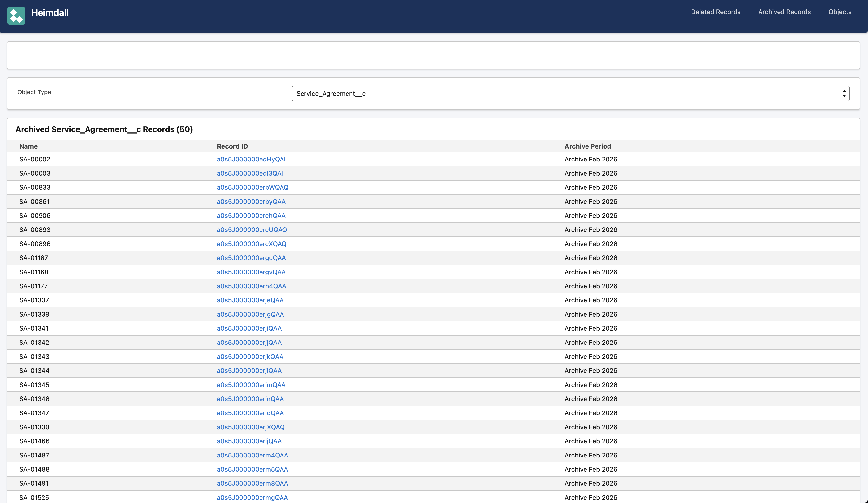The width and height of the screenshot is (868, 503).
Task: Open record a0s5J000000eqHyQAI
Action: pos(251,159)
